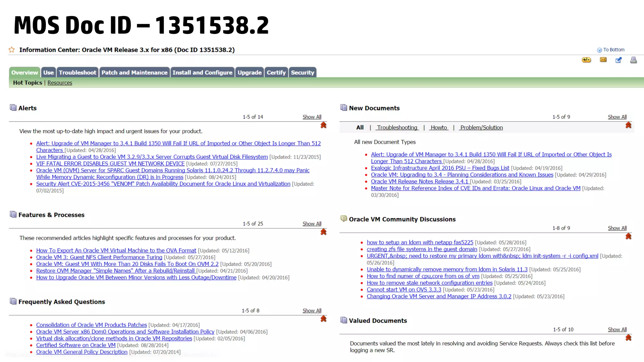Click the To Bottom link text
This screenshot has width=644, height=362.
(x=614, y=50)
